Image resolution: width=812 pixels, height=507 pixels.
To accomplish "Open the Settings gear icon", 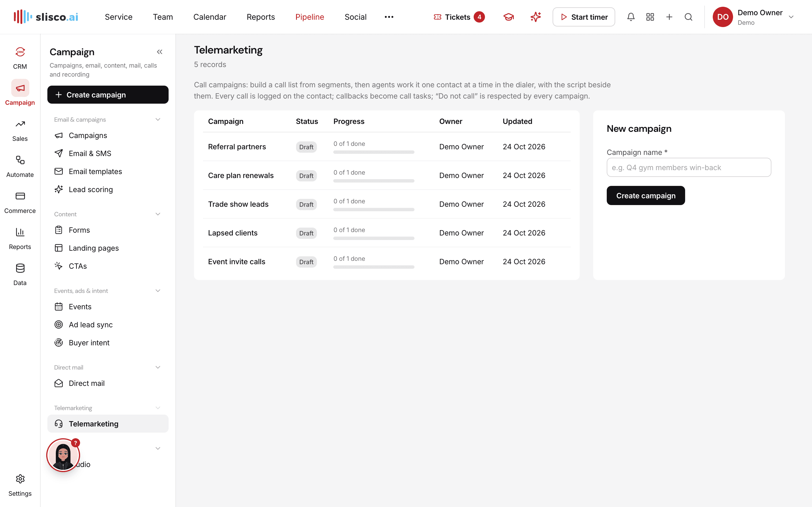I will pyautogui.click(x=20, y=479).
